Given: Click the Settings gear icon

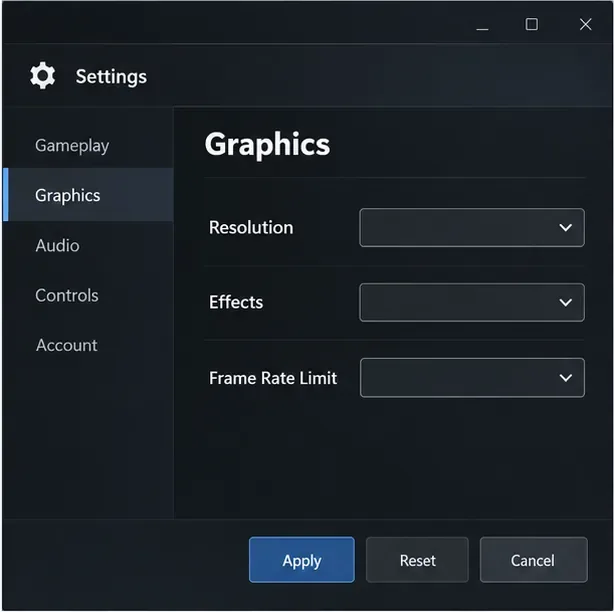Looking at the screenshot, I should (x=42, y=76).
